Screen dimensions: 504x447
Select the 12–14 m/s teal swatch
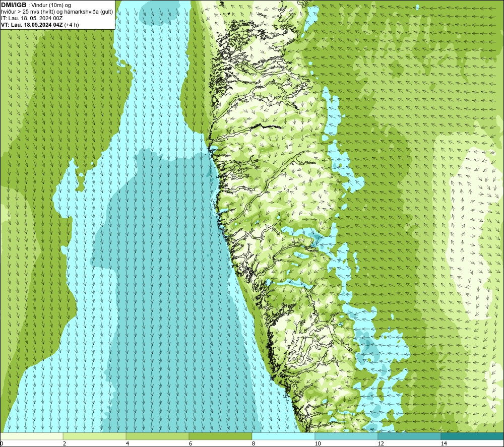(x=409, y=436)
